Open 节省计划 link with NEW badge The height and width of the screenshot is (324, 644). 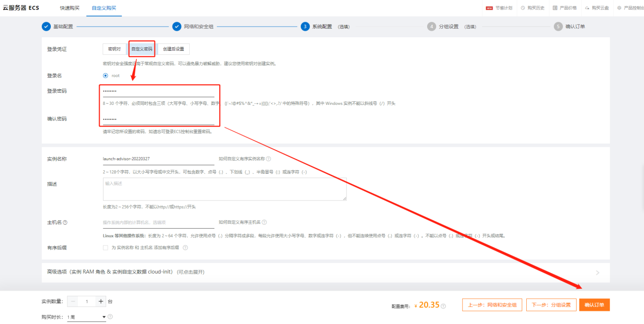pos(499,8)
